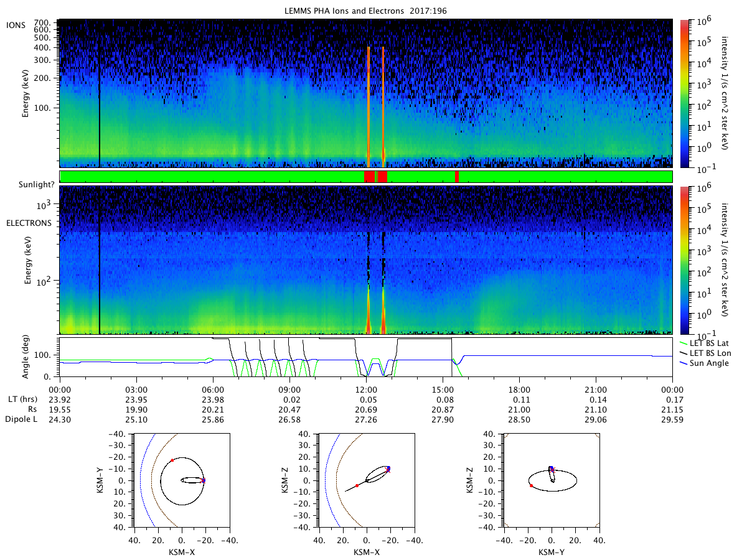Click the LET BS Lon legend entry
This screenshot has height=560, width=747.
click(x=705, y=352)
